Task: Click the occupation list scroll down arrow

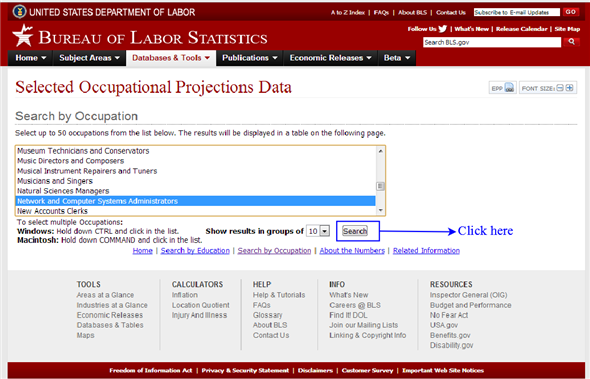Action: click(380, 210)
